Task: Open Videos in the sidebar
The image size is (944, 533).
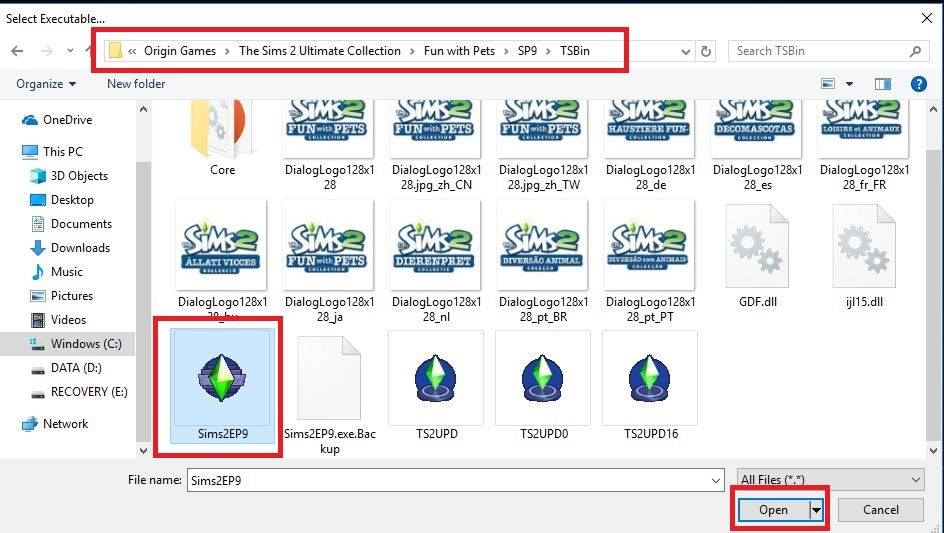Action: pos(58,320)
